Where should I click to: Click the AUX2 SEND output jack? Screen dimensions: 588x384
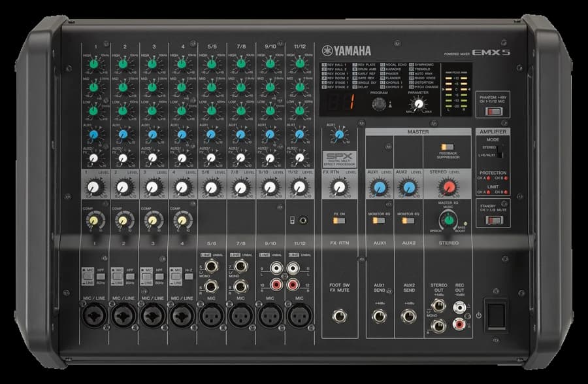pos(408,316)
